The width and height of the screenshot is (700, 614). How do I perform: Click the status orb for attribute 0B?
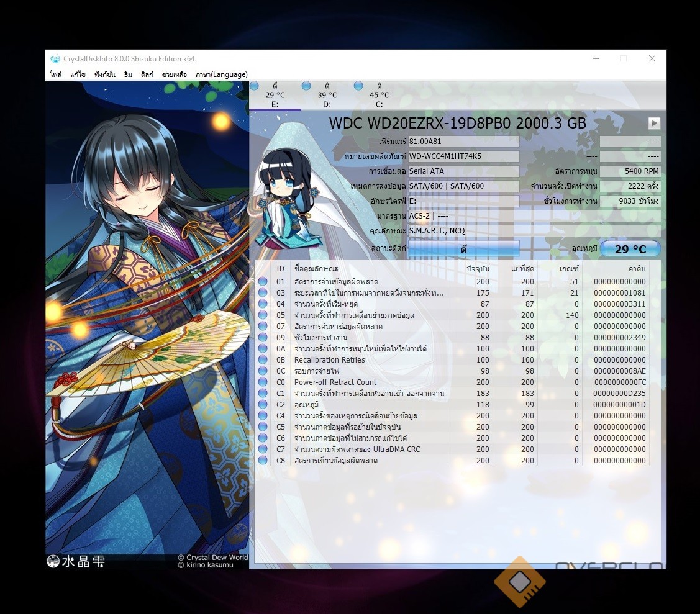(263, 359)
